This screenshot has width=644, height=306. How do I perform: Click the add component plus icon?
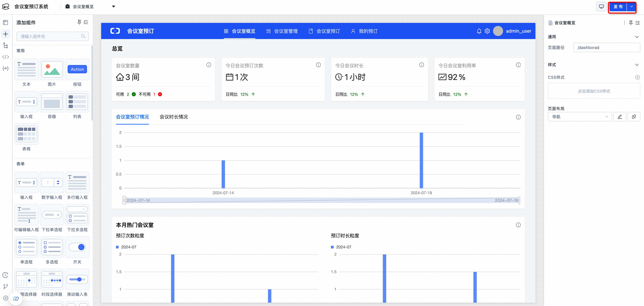click(6, 34)
